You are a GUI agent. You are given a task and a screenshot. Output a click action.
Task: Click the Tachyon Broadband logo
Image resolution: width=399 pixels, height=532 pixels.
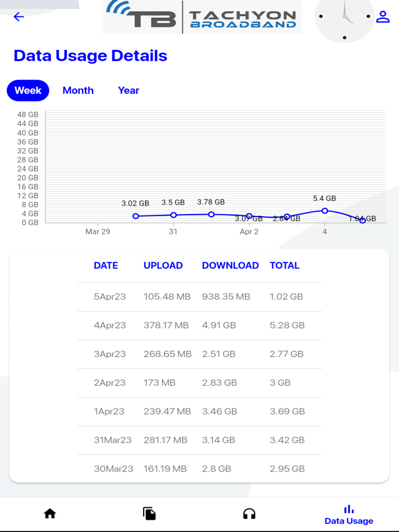coord(202,17)
